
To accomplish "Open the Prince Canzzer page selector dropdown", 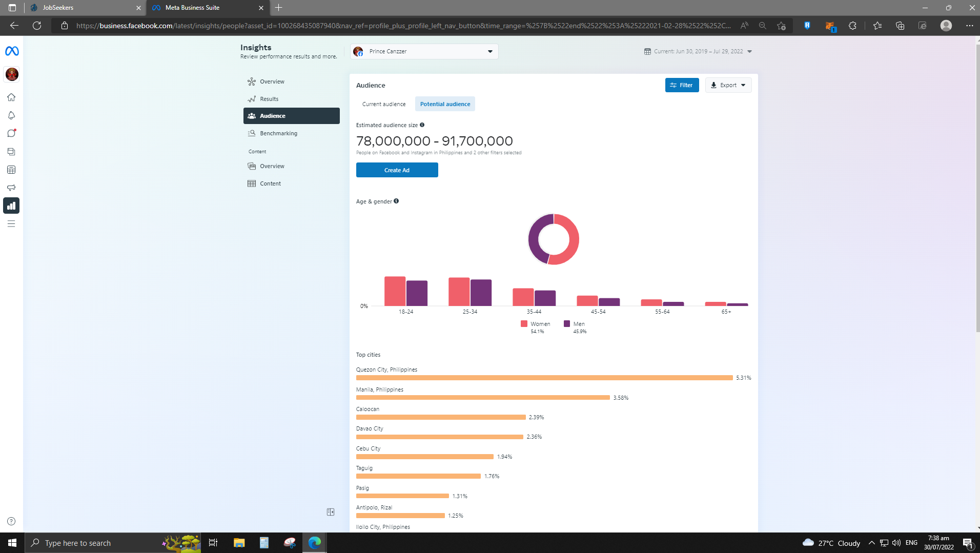I will tap(424, 51).
